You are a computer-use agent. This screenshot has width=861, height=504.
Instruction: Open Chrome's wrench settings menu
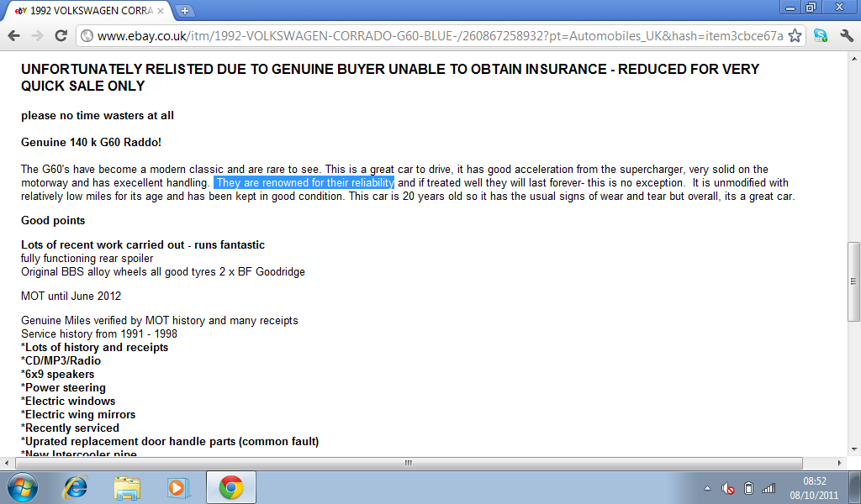pos(846,35)
